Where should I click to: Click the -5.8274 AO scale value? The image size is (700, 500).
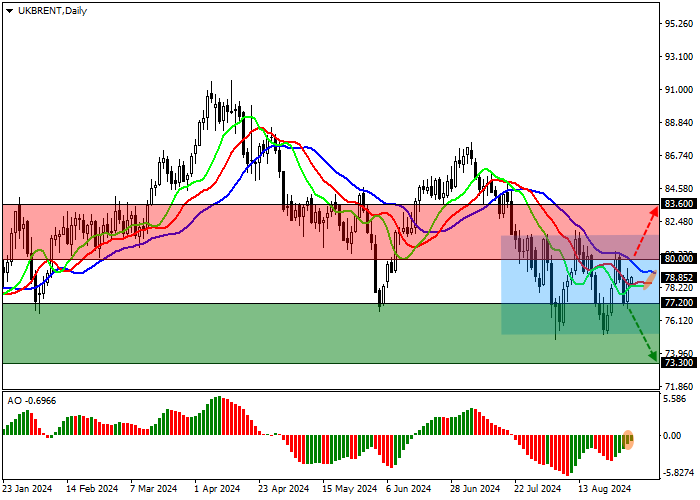(679, 473)
